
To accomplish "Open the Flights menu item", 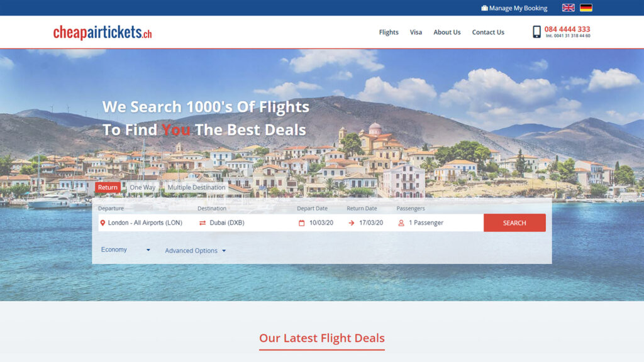I will pos(389,32).
